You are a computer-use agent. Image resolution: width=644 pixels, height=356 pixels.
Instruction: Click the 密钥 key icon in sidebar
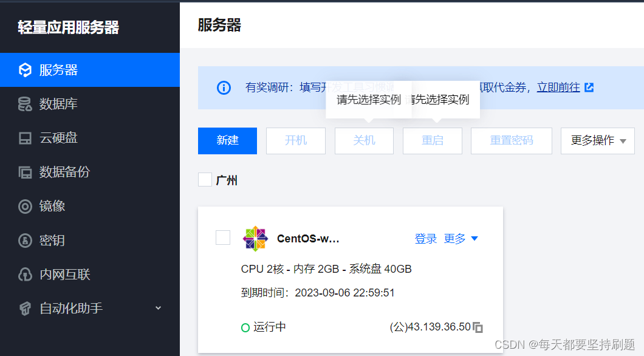click(x=25, y=241)
